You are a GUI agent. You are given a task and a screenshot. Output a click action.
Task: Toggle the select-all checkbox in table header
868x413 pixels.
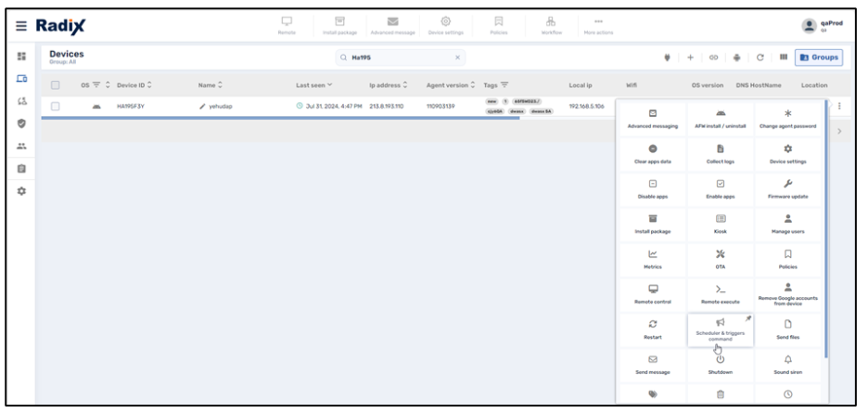pyautogui.click(x=56, y=85)
